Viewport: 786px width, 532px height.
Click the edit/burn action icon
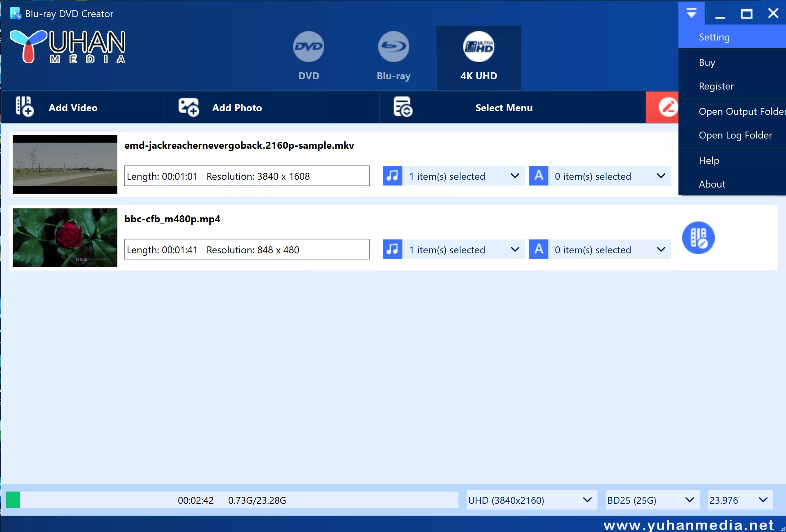click(x=667, y=107)
